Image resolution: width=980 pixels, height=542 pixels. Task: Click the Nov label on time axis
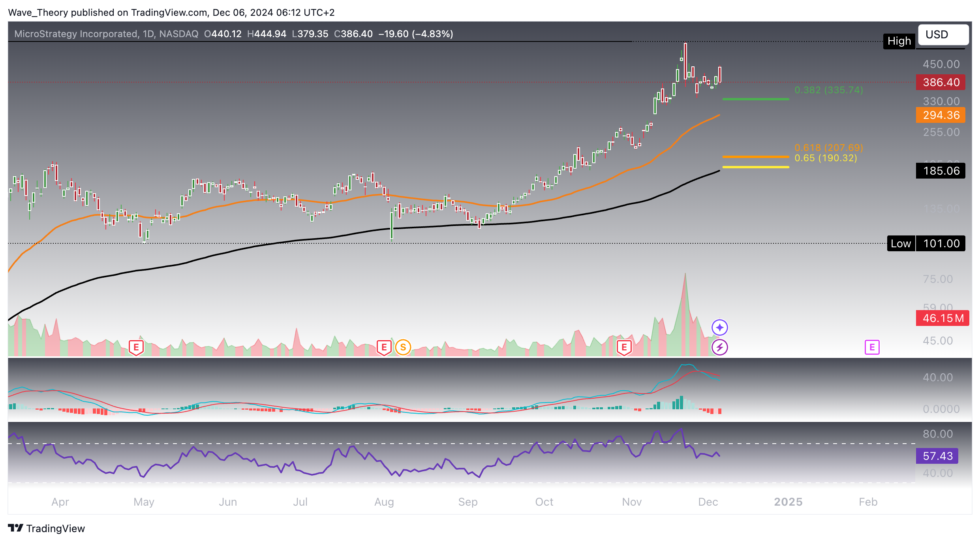point(632,502)
